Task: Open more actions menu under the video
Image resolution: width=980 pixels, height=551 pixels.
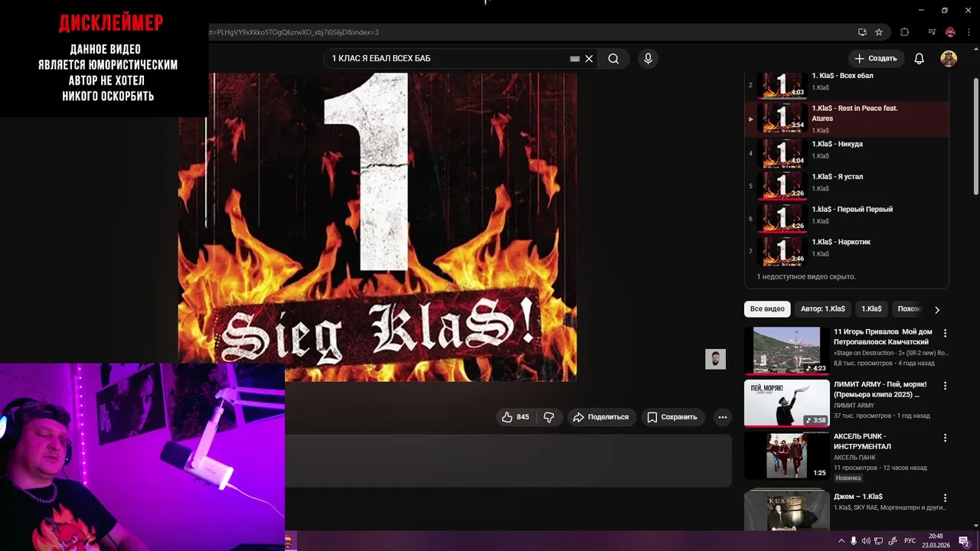Action: pyautogui.click(x=722, y=417)
